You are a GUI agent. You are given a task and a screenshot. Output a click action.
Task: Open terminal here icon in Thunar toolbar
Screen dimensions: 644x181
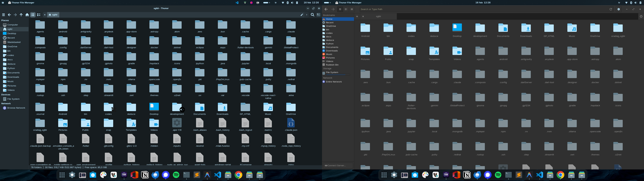[318, 15]
